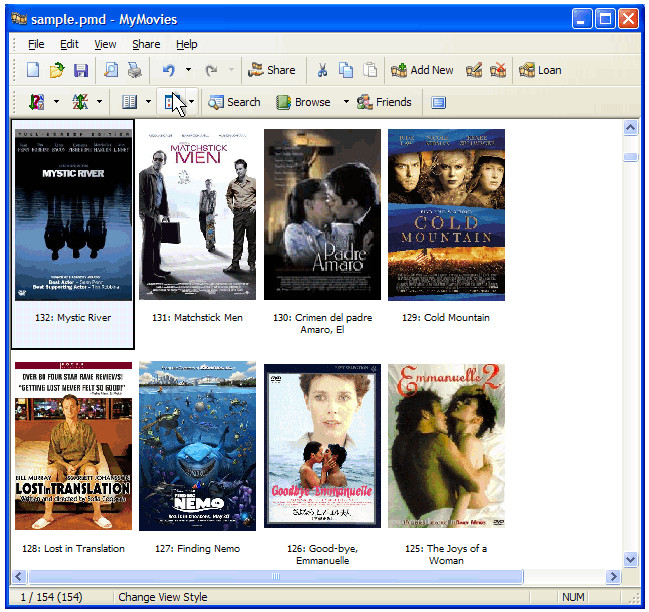The width and height of the screenshot is (649, 612).
Task: Select the Lost in Translation poster
Action: pos(73,446)
